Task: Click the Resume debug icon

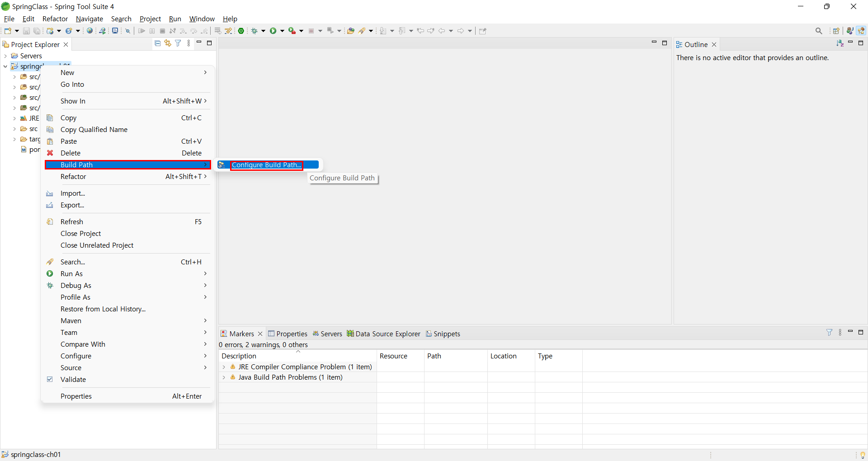Action: pyautogui.click(x=142, y=31)
